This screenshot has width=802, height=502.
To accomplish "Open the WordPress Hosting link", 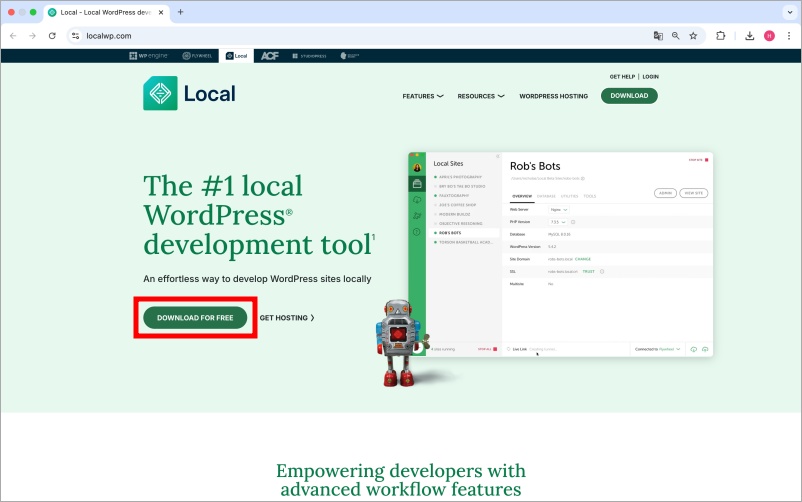I will tap(553, 96).
